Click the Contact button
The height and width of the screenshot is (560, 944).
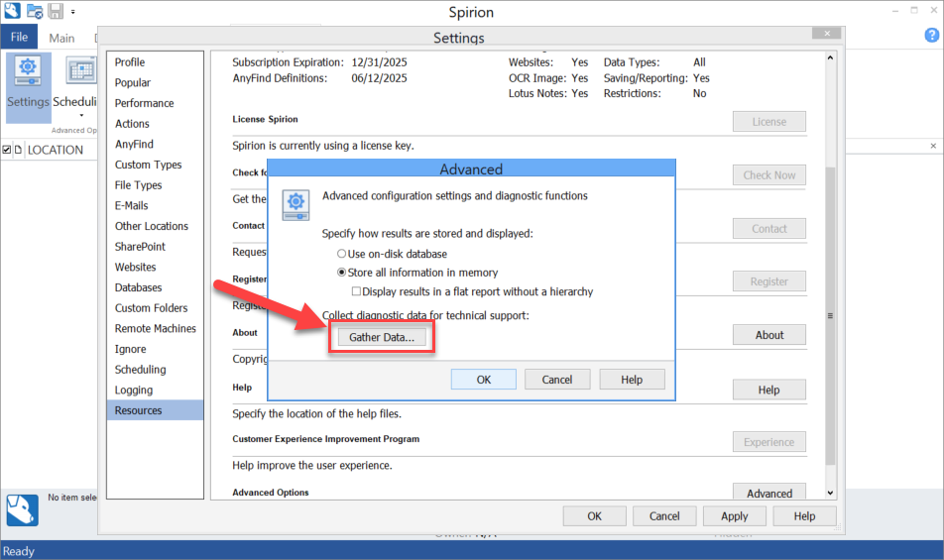point(768,229)
